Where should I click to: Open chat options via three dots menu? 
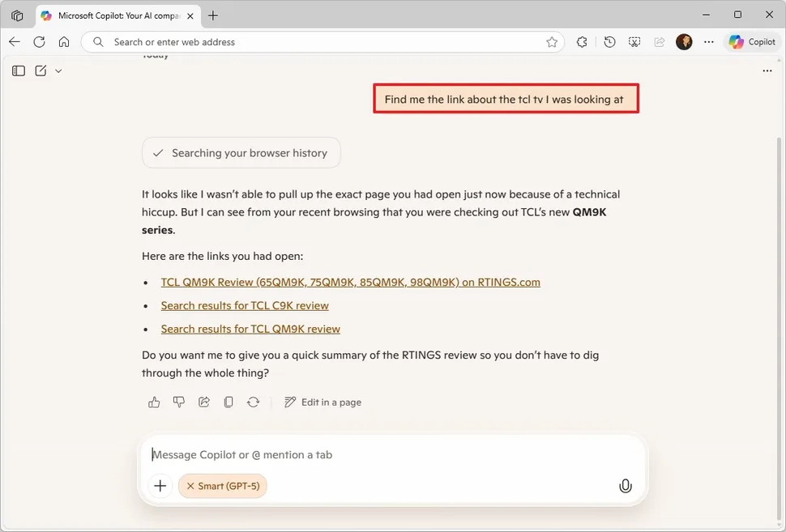click(767, 70)
